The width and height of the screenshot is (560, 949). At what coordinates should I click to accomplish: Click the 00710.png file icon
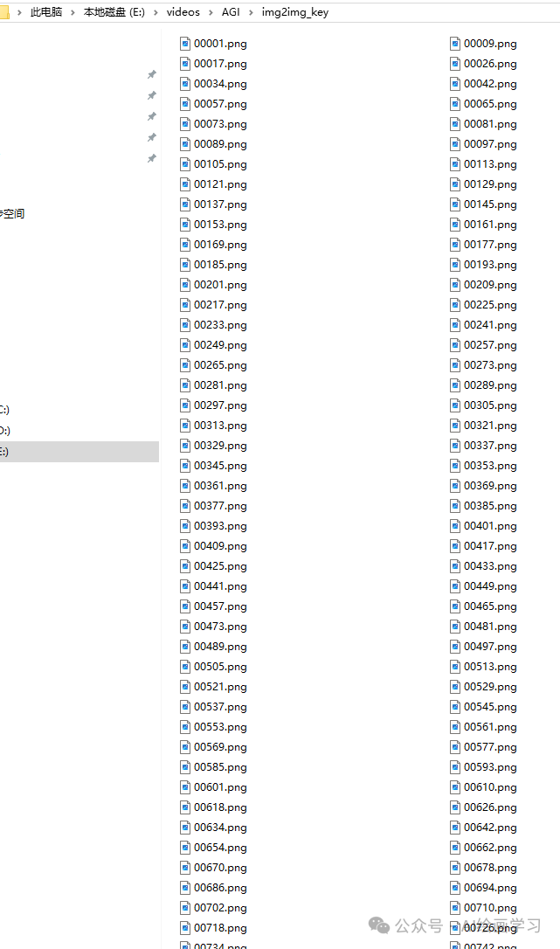455,907
